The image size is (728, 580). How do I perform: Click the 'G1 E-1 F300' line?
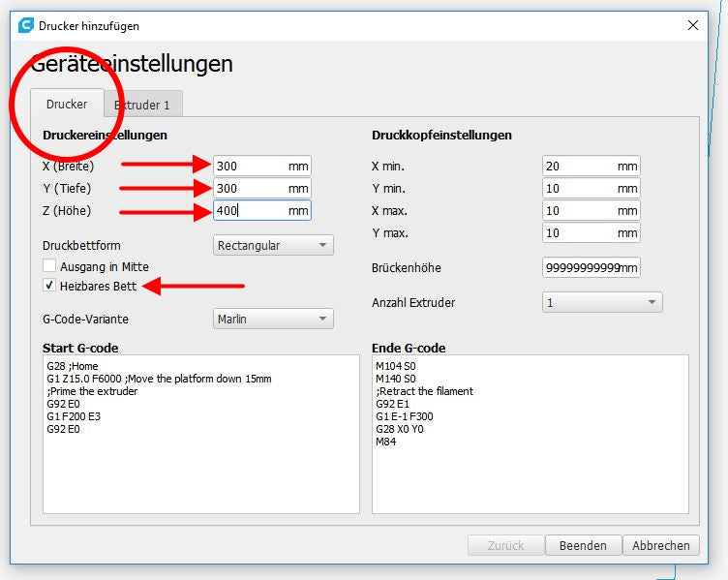click(405, 416)
